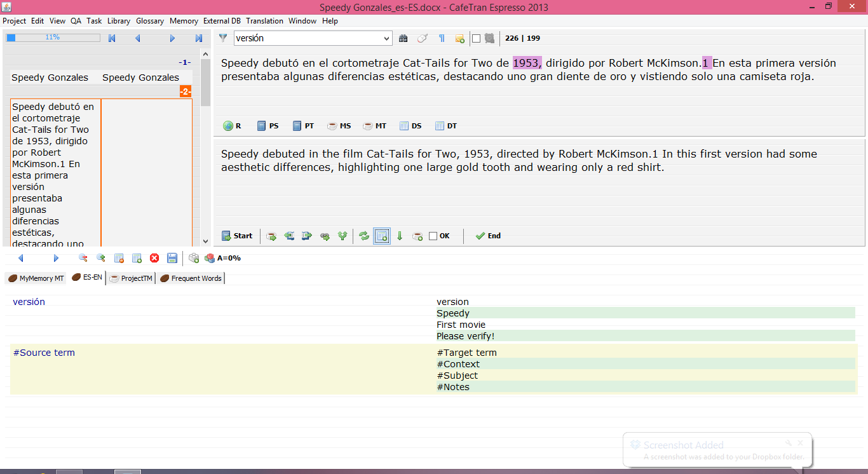This screenshot has height=474, width=868.
Task: Switch to the ProjectTM tab
Action: (132, 278)
